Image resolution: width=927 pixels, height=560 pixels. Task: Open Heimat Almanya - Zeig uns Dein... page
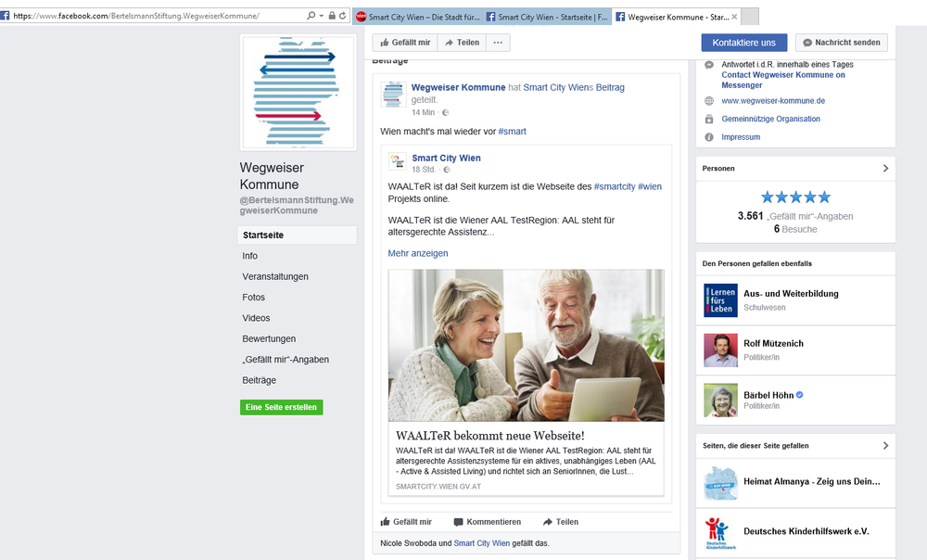click(x=812, y=482)
